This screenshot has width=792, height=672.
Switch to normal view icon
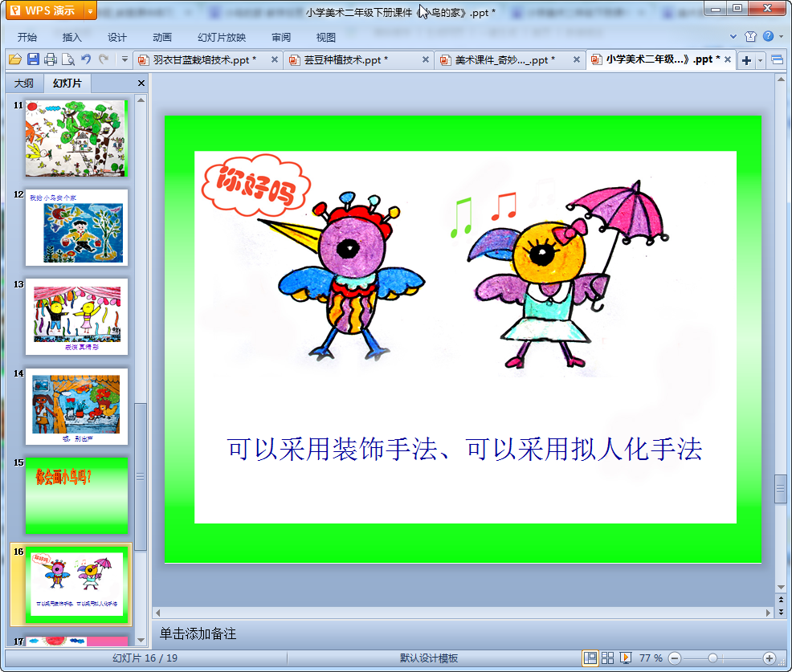tap(590, 658)
